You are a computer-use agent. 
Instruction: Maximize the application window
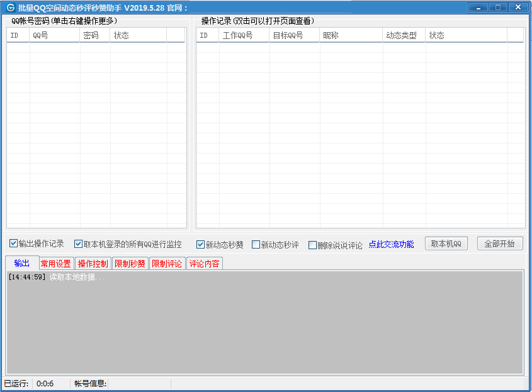tap(498, 8)
